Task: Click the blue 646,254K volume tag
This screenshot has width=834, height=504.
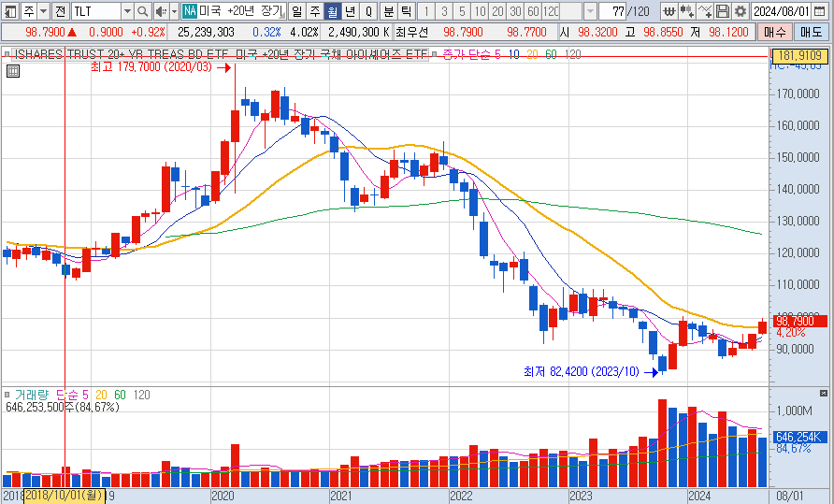Action: (x=799, y=437)
